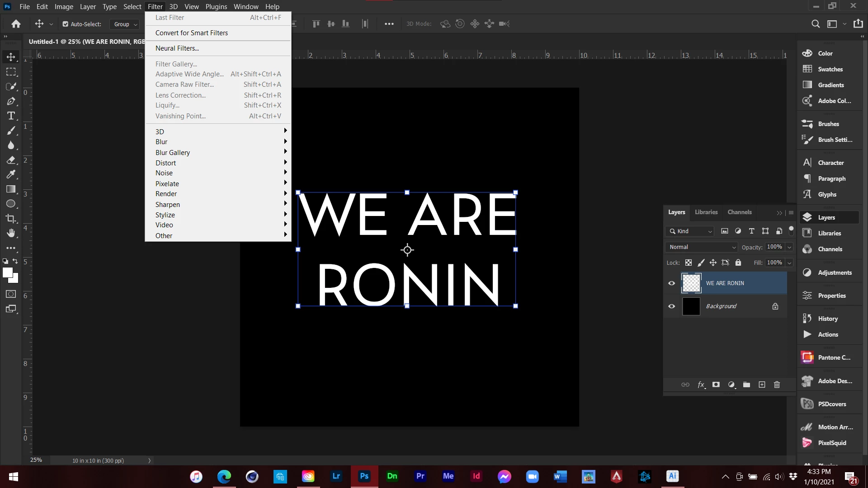
Task: Open the History panel button
Action: [x=827, y=319]
